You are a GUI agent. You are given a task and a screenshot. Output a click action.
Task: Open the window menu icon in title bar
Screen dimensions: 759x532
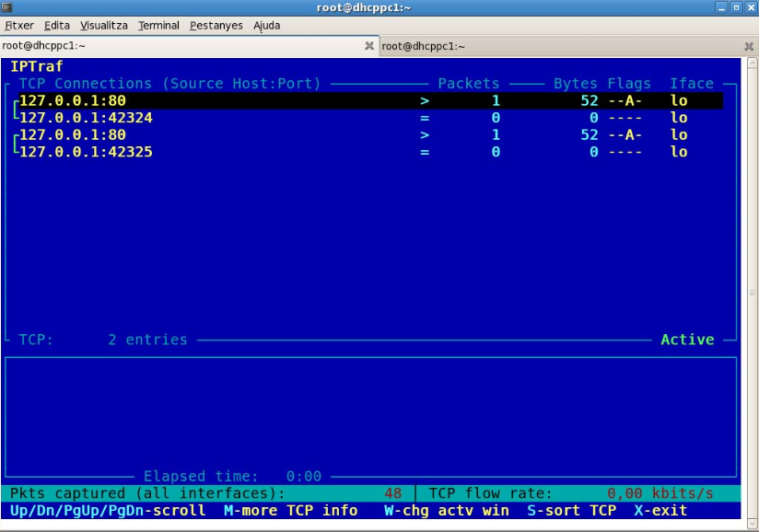tap(7, 7)
